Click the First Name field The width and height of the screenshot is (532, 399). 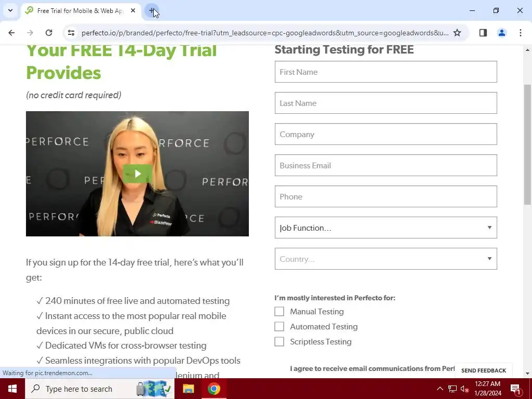386,72
